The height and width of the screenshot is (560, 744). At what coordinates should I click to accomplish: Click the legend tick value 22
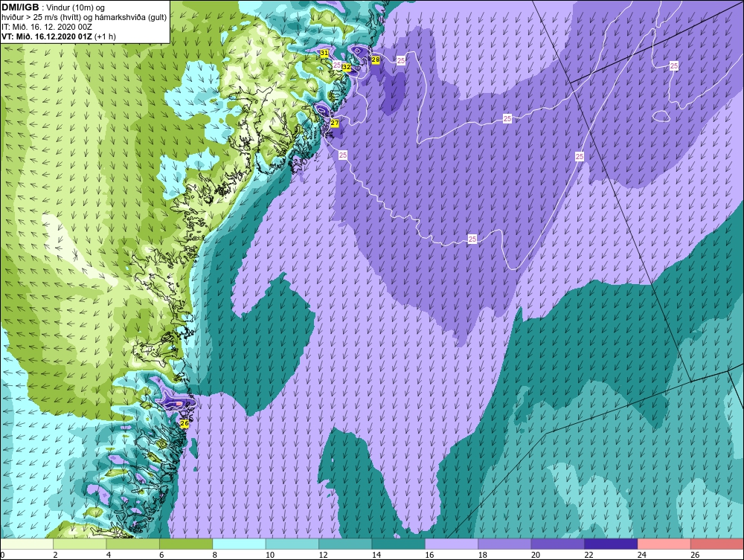click(x=589, y=555)
